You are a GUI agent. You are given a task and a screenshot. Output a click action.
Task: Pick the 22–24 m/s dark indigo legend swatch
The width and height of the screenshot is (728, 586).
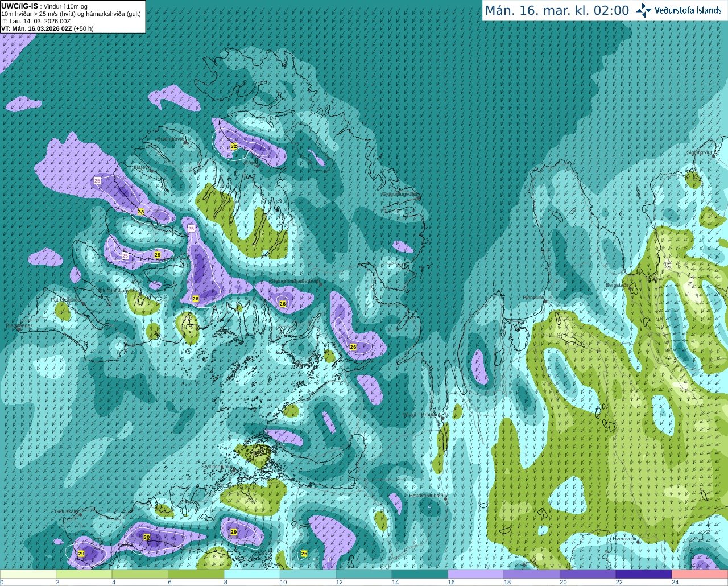pyautogui.click(x=644, y=574)
